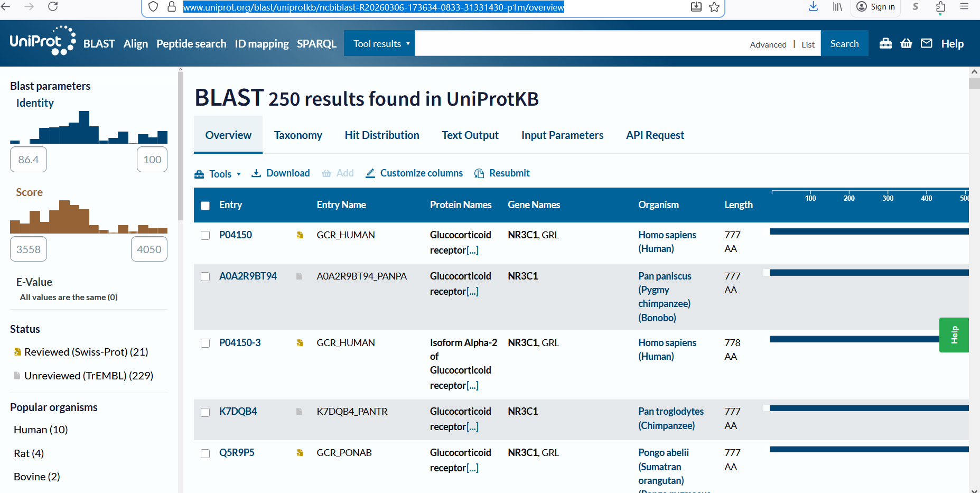Click the UniProt logo
The height and width of the screenshot is (493, 980).
[x=43, y=41]
